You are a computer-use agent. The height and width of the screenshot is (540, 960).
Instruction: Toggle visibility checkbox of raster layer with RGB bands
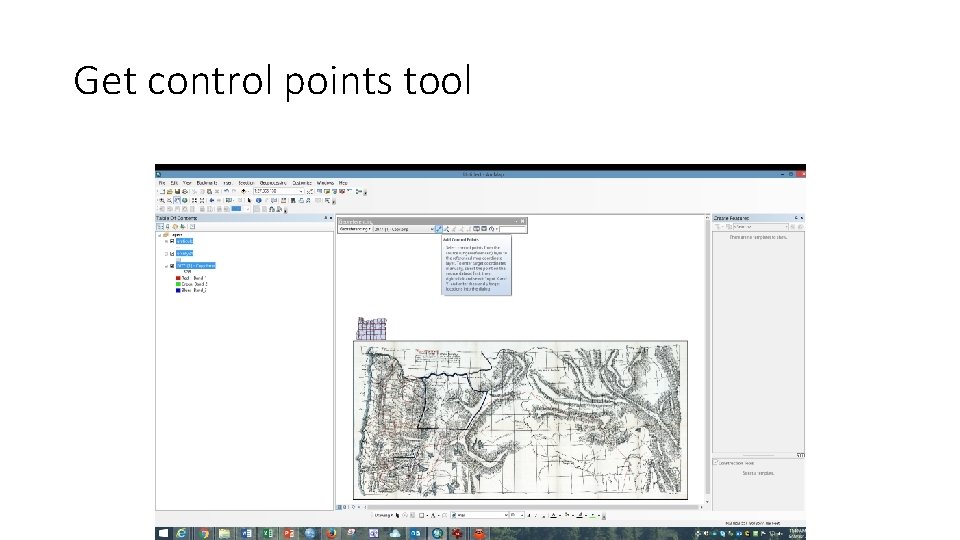click(172, 266)
